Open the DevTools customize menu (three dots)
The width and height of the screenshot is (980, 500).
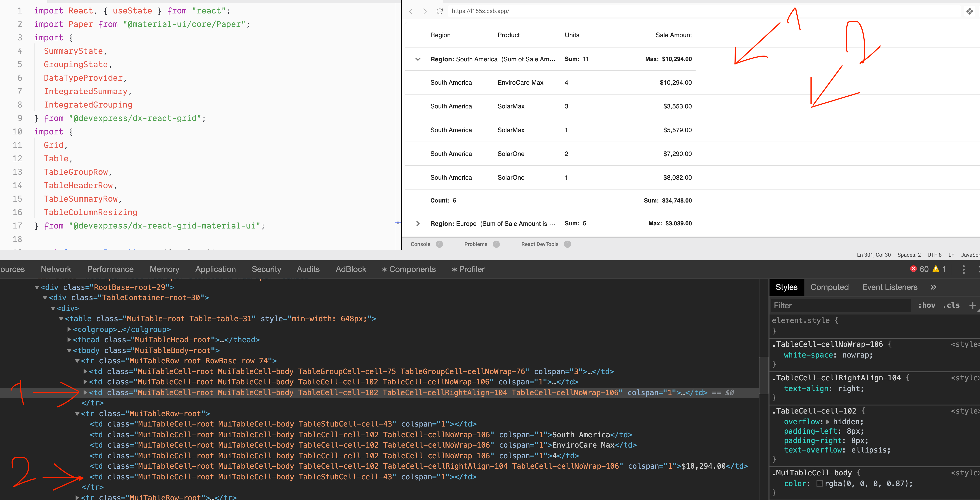964,269
